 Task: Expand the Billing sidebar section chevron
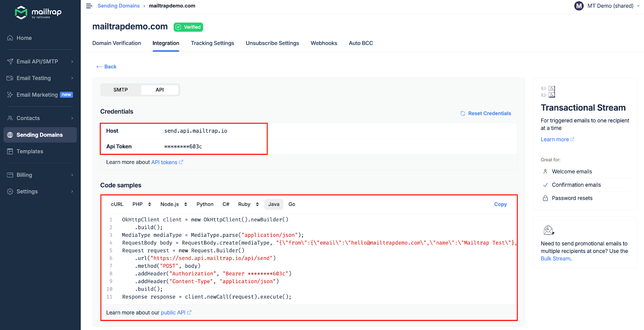click(72, 175)
